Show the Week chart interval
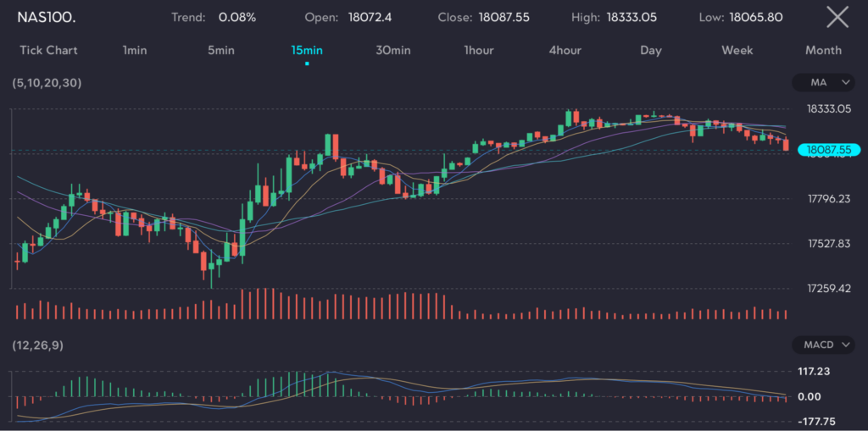Image resolution: width=868 pixels, height=431 pixels. (x=737, y=51)
